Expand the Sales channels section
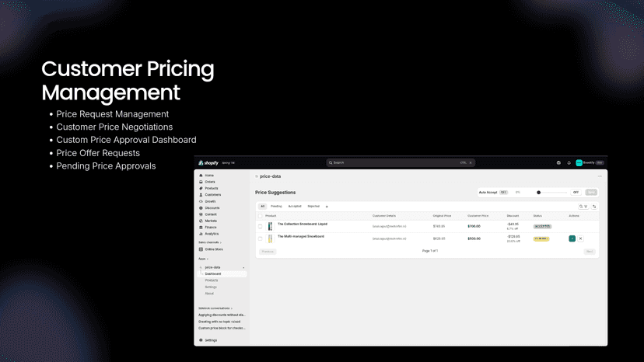The height and width of the screenshot is (362, 644). 209,242
